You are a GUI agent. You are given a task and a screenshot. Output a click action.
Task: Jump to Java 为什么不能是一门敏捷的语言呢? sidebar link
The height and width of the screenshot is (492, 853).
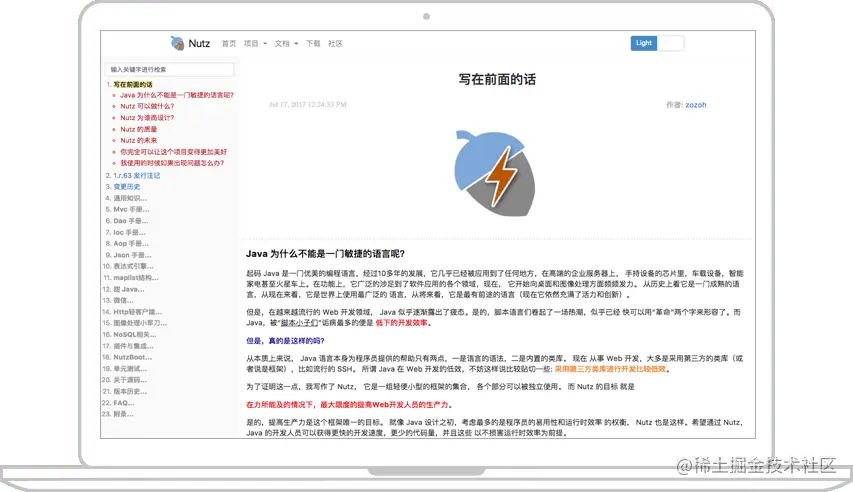(x=177, y=95)
